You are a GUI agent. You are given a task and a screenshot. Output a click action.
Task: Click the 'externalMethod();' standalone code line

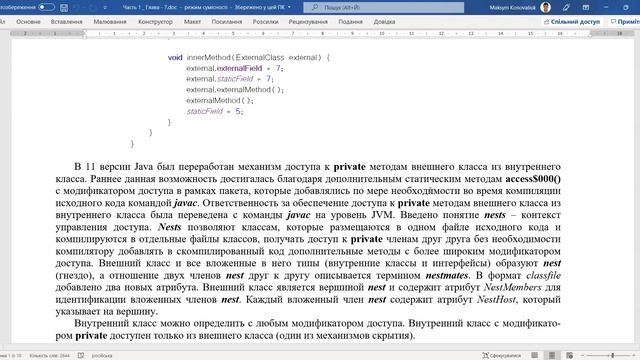[x=220, y=100]
